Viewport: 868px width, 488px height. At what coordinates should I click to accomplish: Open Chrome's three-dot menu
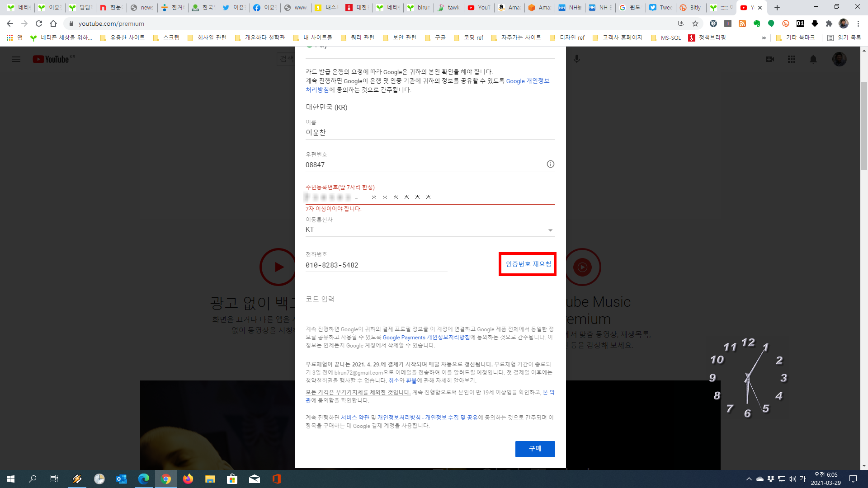(858, 23)
